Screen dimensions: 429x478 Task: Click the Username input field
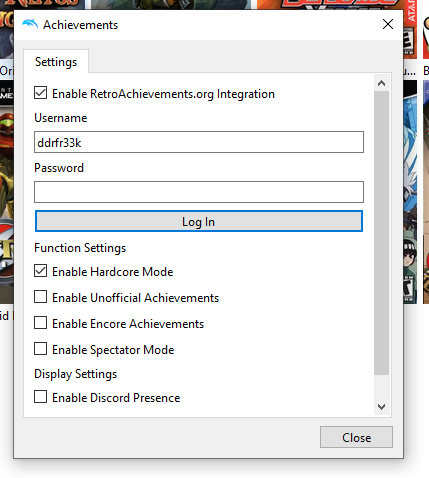tap(199, 142)
